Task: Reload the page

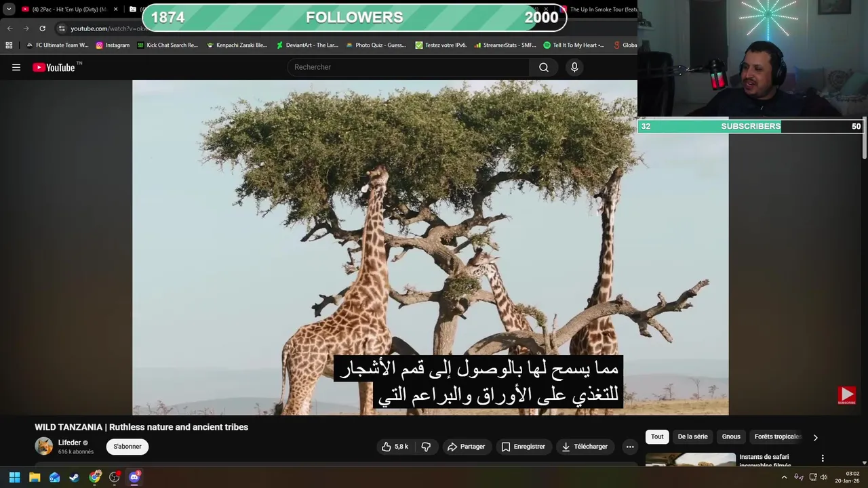Action: [42, 28]
